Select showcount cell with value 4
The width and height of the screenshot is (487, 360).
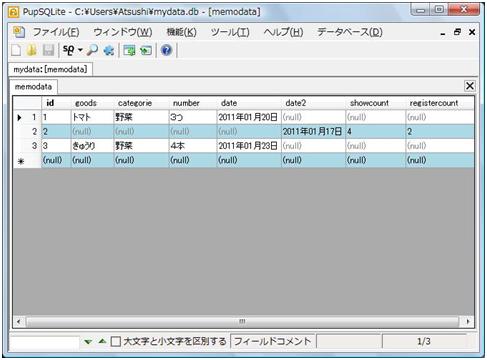375,132
